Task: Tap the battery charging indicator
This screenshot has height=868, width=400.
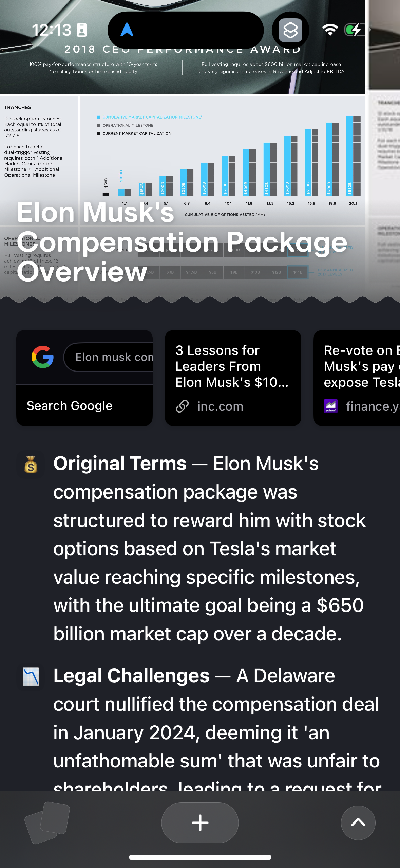Action: [355, 30]
